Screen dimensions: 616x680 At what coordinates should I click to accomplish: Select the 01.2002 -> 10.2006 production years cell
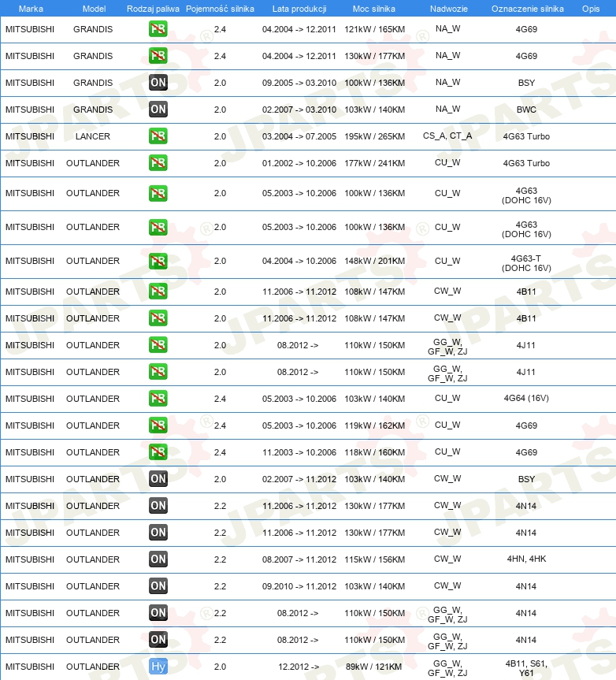299,163
